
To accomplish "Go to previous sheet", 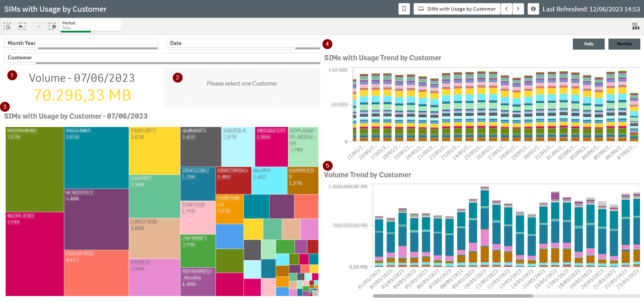I will click(506, 9).
